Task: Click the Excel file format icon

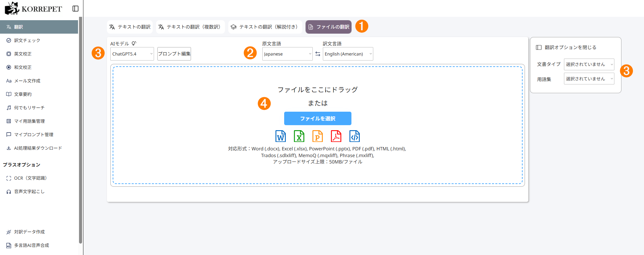Action: pos(299,136)
